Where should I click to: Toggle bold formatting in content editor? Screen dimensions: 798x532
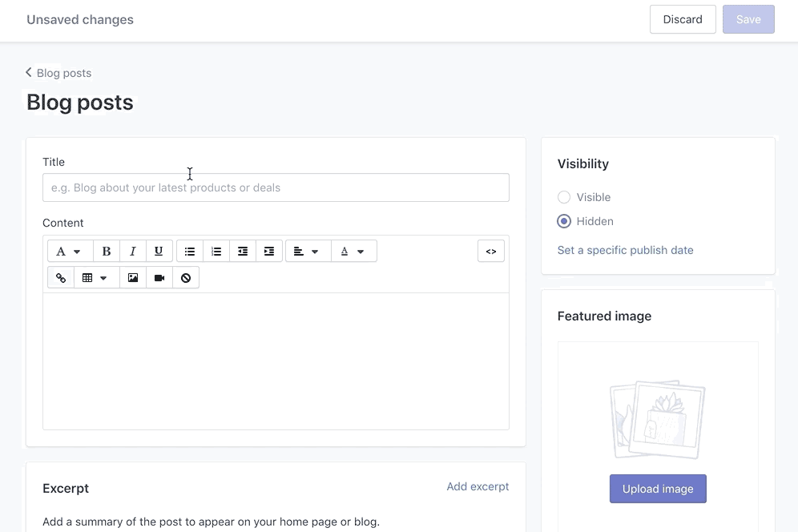(x=107, y=251)
